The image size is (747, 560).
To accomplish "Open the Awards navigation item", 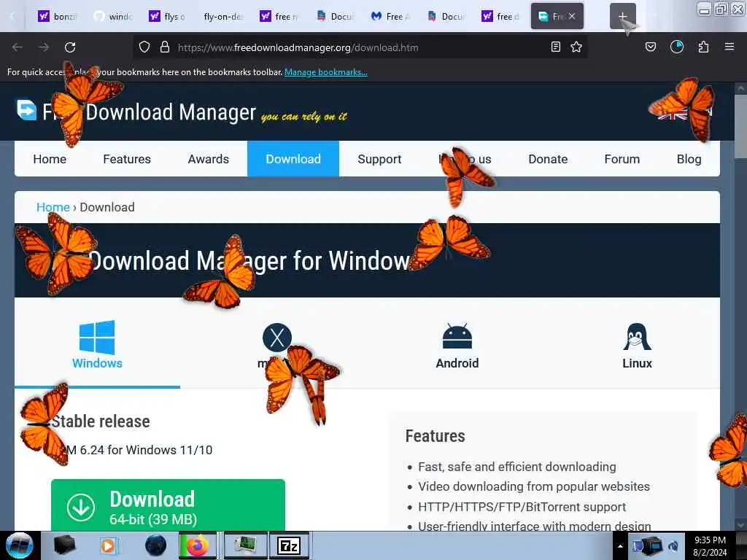I will (x=208, y=159).
